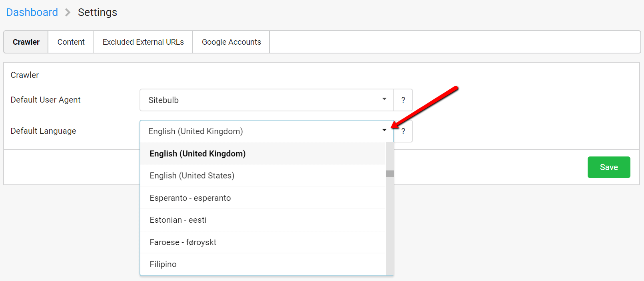
Task: Choose Filipino language option
Action: click(x=263, y=264)
